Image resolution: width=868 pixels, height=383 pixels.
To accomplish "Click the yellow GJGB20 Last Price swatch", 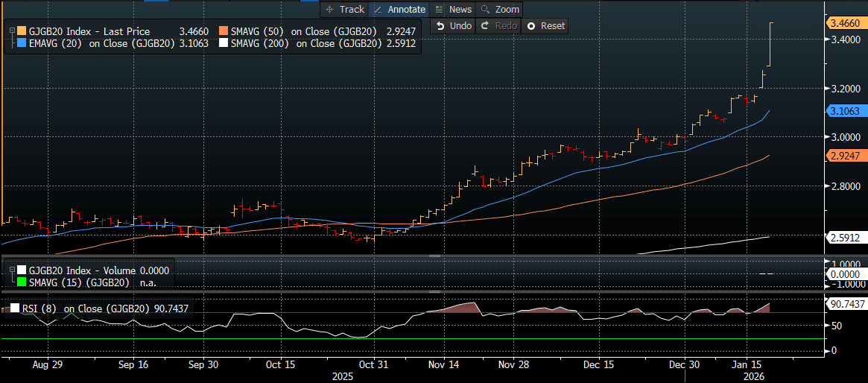I will [x=22, y=31].
